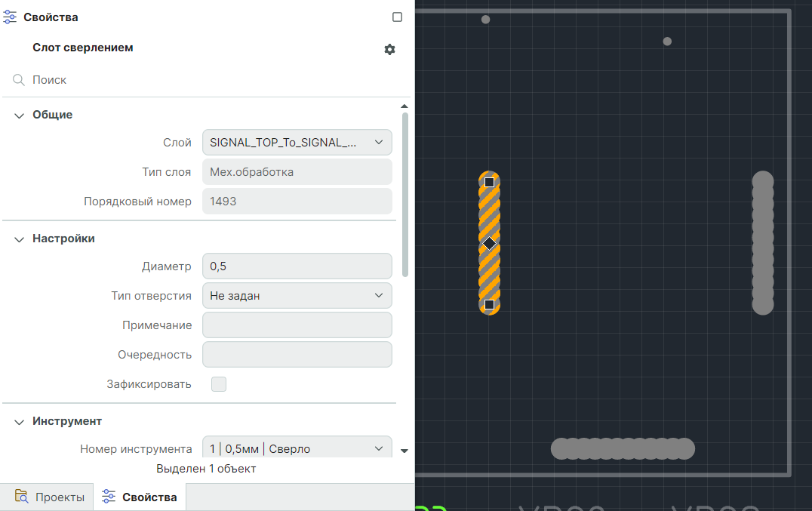The image size is (812, 511).
Task: Collapse the Настройки section
Action: point(20,239)
